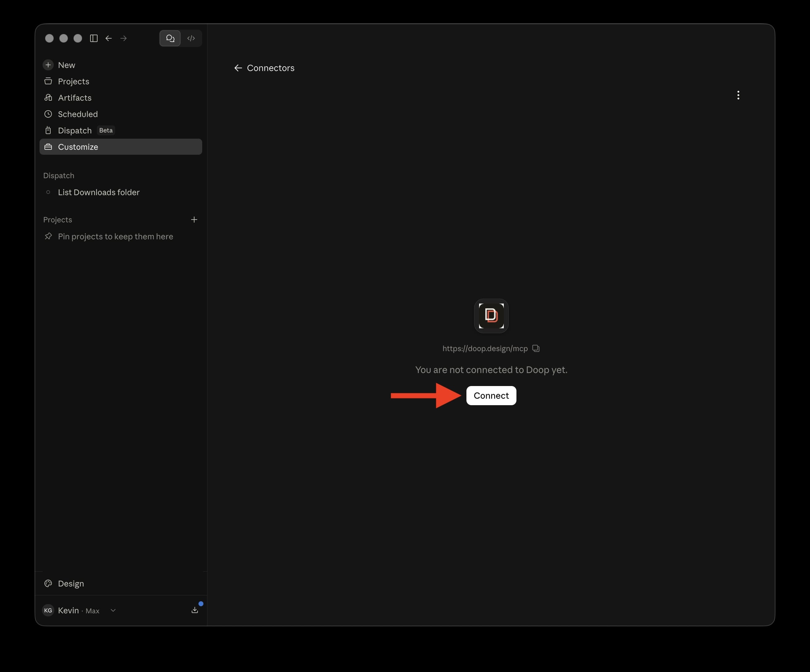Click the Design palette icon

coord(48,584)
